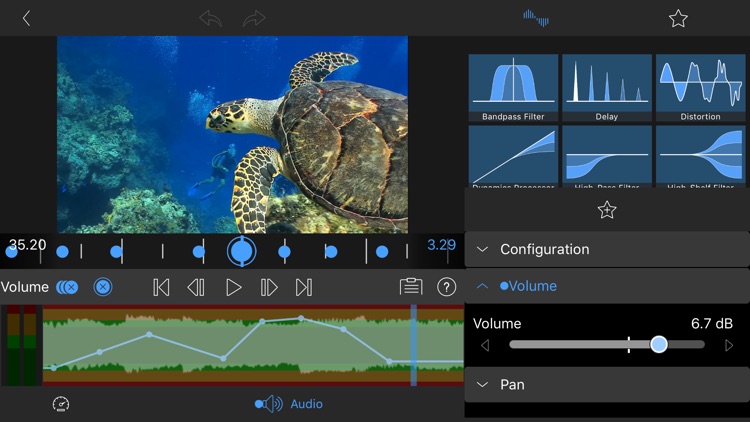Decrease volume with the left arrow
This screenshot has width=750, height=422.
[x=485, y=345]
